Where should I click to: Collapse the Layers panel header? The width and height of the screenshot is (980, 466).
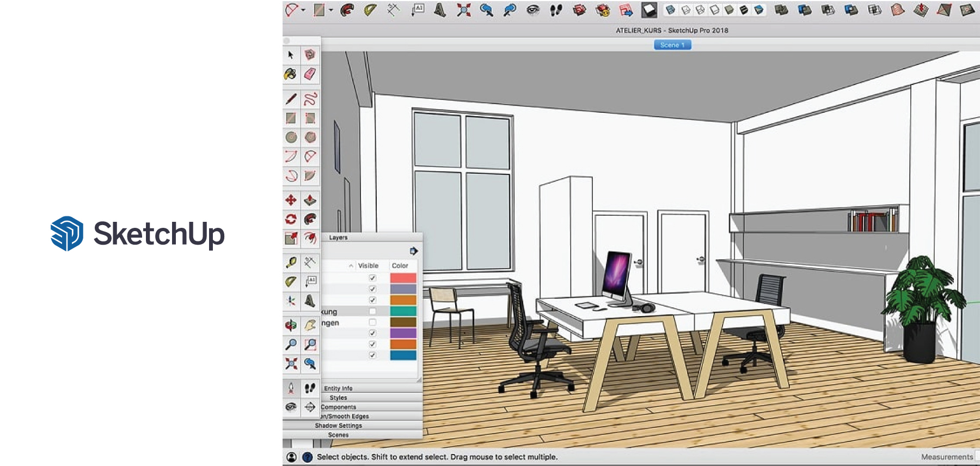pos(372,238)
